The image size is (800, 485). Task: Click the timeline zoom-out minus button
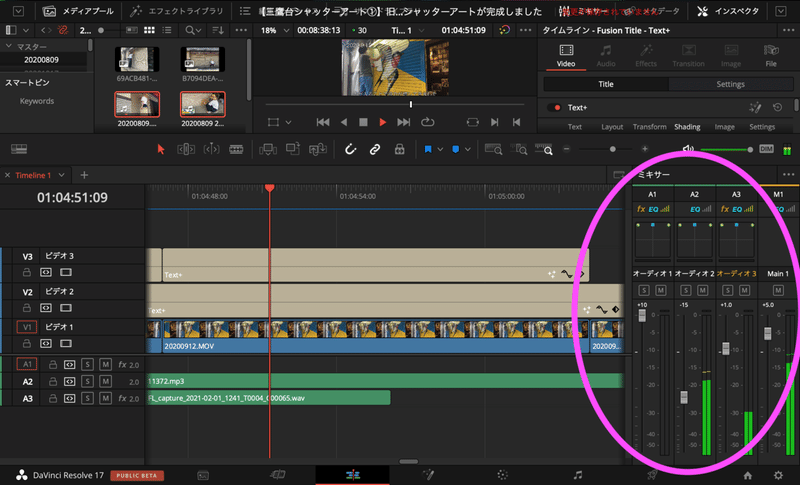coord(566,149)
